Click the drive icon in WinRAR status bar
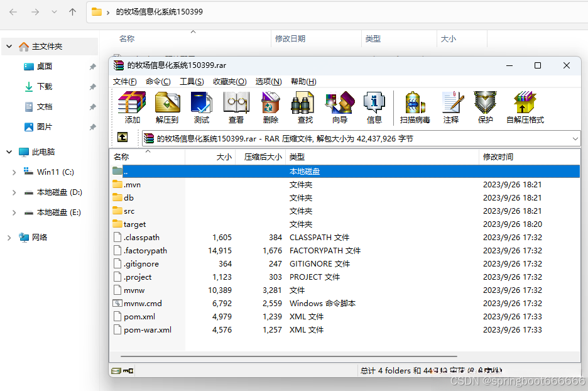Image resolution: width=588 pixels, height=391 pixels. pos(116,371)
